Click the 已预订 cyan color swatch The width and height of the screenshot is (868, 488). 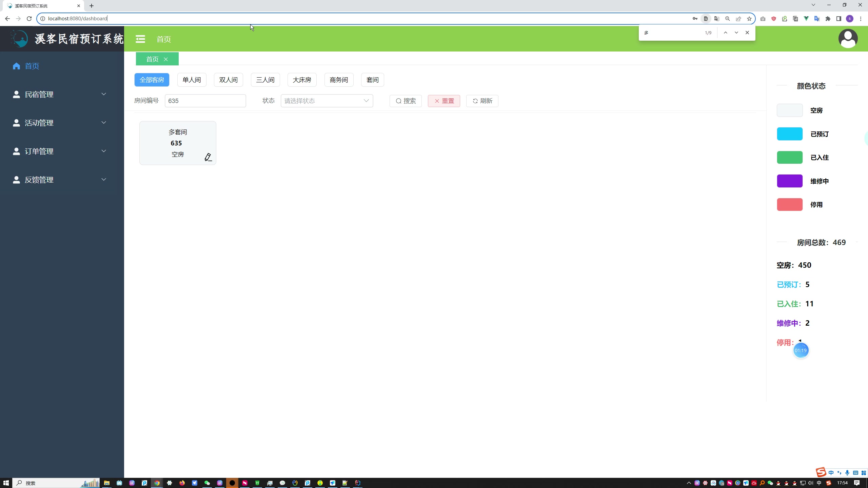click(790, 134)
